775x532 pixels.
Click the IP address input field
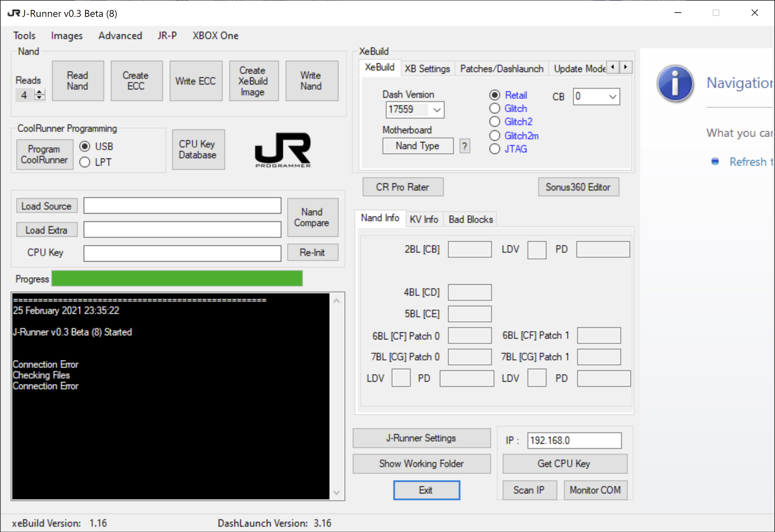pyautogui.click(x=574, y=440)
